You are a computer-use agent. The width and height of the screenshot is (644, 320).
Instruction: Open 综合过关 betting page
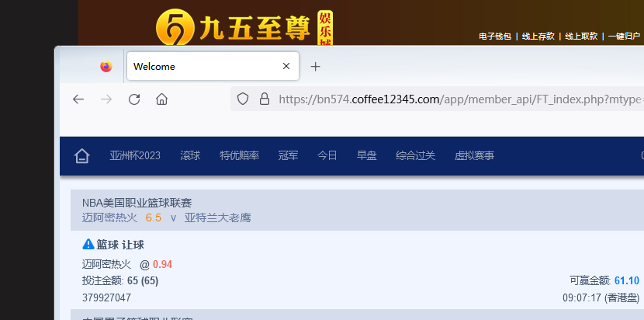click(x=416, y=156)
